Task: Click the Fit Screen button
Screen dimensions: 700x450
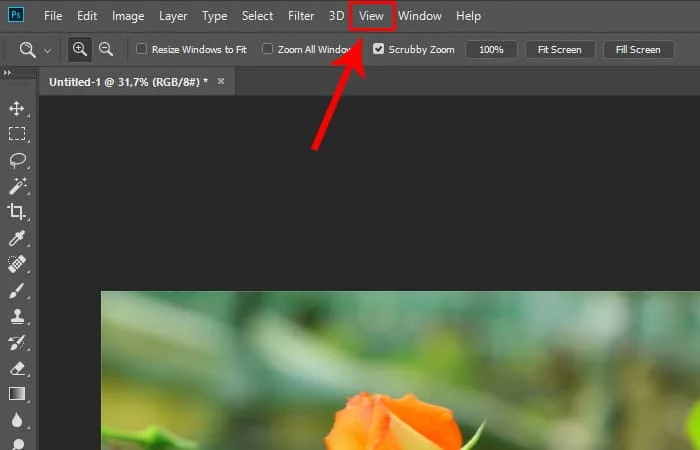Action: tap(560, 50)
